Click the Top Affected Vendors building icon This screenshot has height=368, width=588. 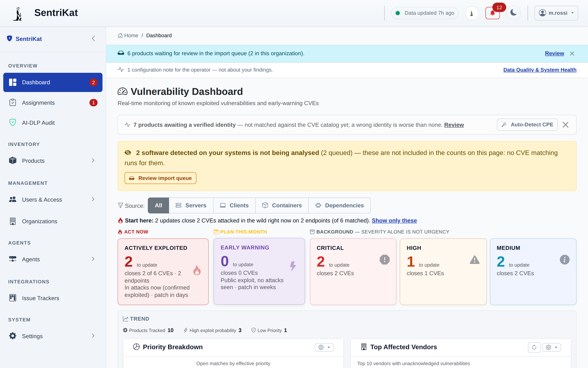pos(364,347)
